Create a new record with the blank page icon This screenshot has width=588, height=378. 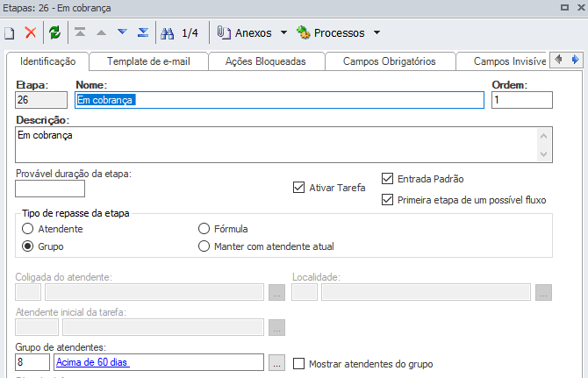(10, 33)
